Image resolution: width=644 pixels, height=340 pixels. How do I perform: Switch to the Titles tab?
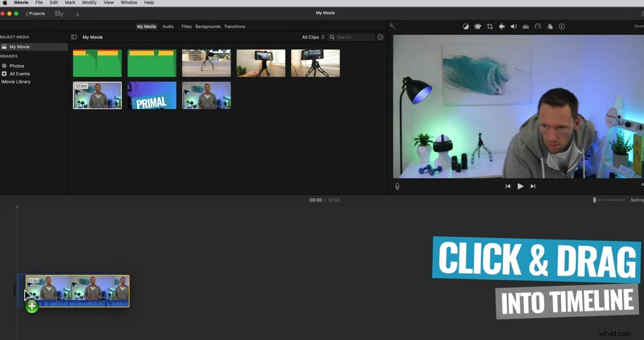pos(186,26)
